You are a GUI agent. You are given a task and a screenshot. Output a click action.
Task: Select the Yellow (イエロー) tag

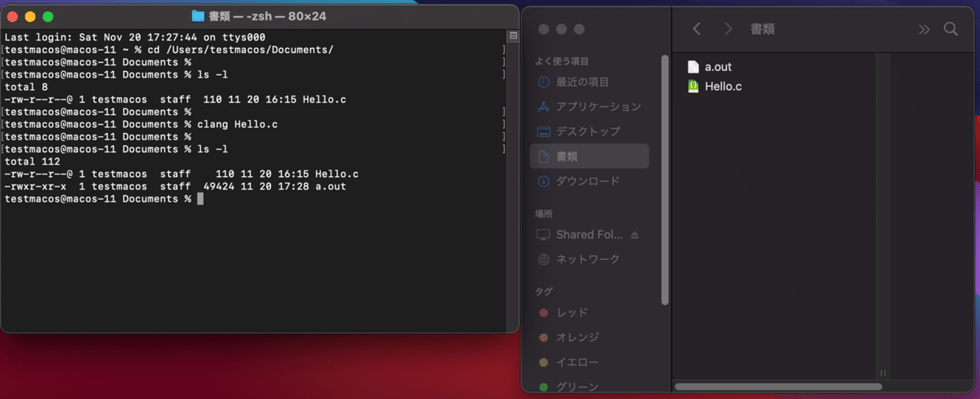click(x=590, y=361)
